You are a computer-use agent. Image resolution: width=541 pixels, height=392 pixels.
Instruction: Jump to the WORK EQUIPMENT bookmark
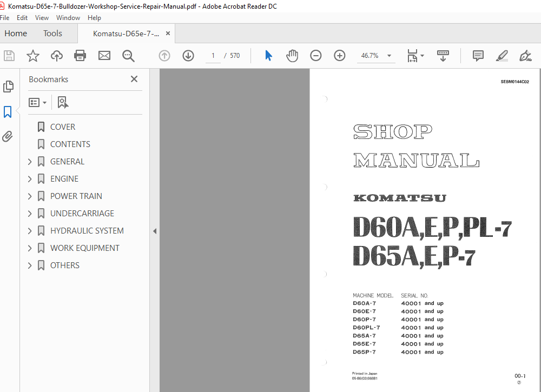pyautogui.click(x=85, y=248)
